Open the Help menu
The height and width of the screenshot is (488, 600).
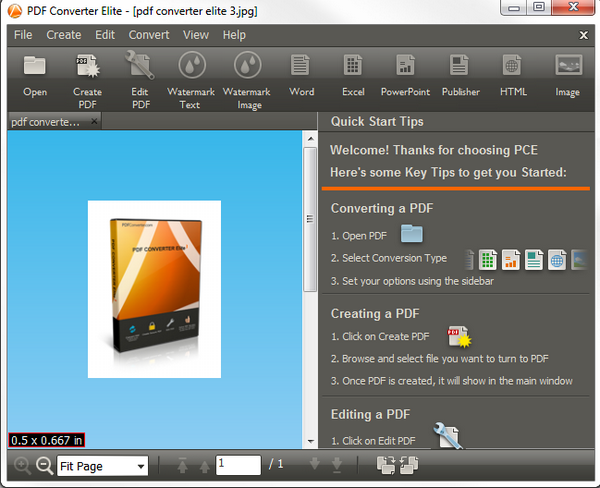234,35
